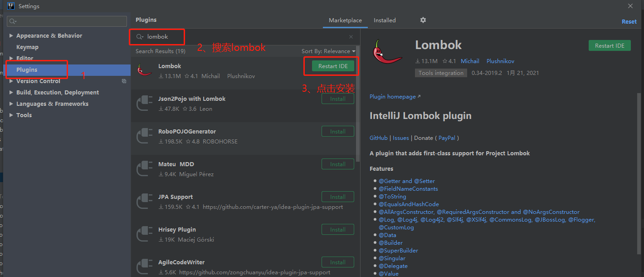This screenshot has height=277, width=644.
Task: Click the AgileCodeWriter plug icon
Action: click(x=145, y=267)
